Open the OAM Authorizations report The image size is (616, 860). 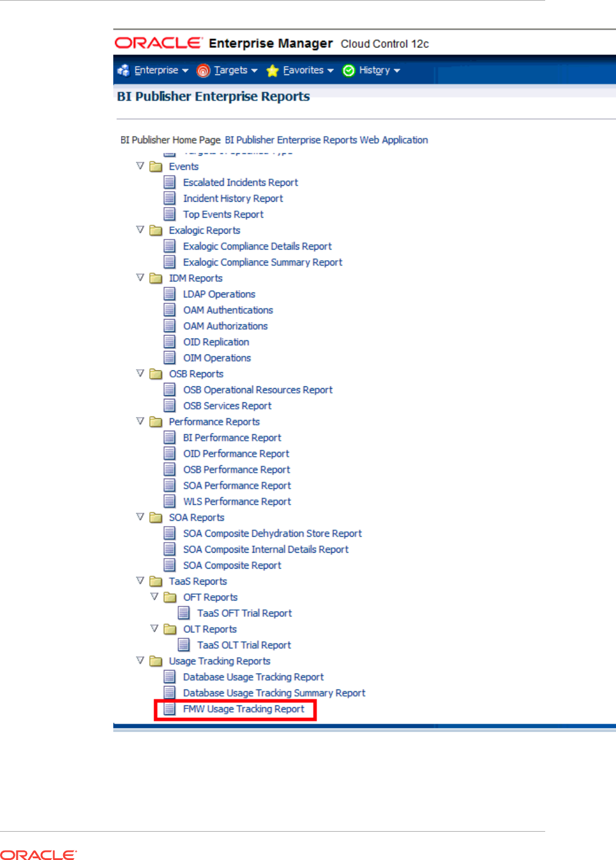pyautogui.click(x=225, y=326)
